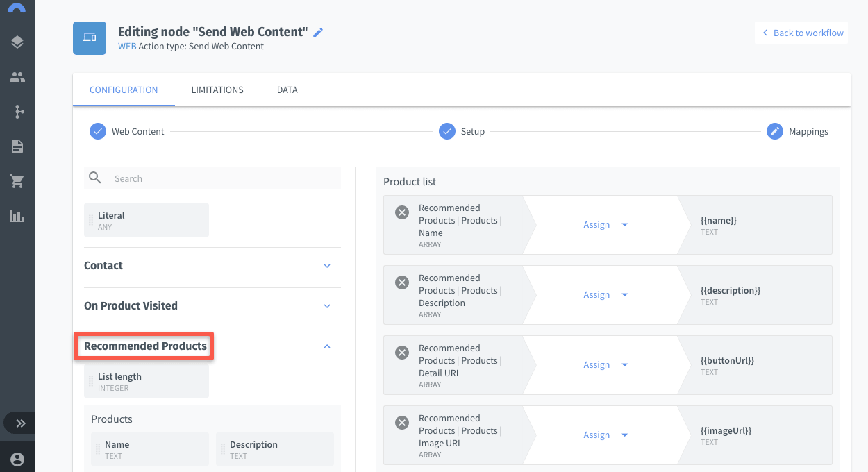Click the {{description}} target field
Screen dimensions: 868x472
point(756,295)
